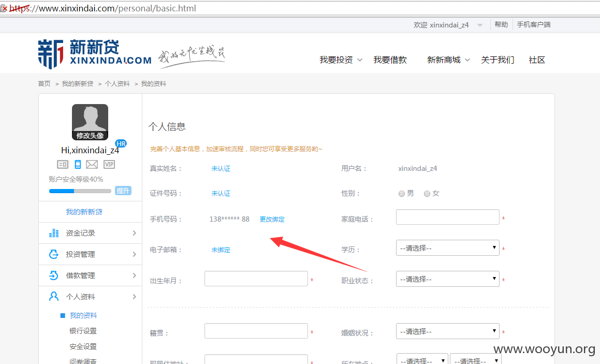Click the mobile phone verification icon
This screenshot has width=600, height=364.
point(78,165)
